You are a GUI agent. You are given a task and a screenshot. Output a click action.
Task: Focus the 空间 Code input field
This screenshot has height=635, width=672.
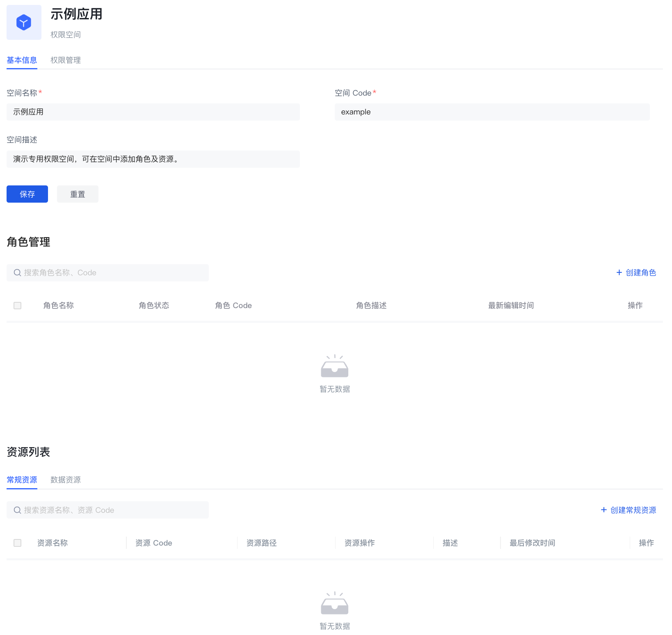click(492, 112)
